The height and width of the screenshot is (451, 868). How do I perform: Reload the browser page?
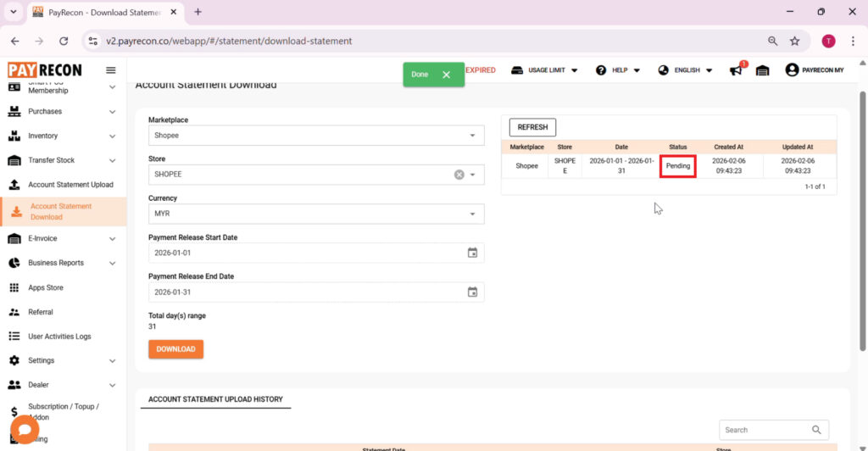click(x=64, y=41)
